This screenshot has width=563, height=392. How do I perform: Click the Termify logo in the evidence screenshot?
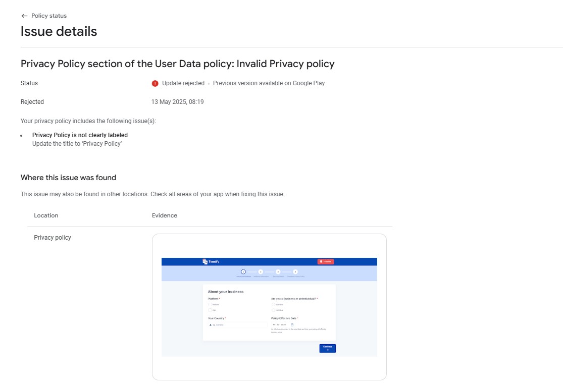click(x=211, y=261)
